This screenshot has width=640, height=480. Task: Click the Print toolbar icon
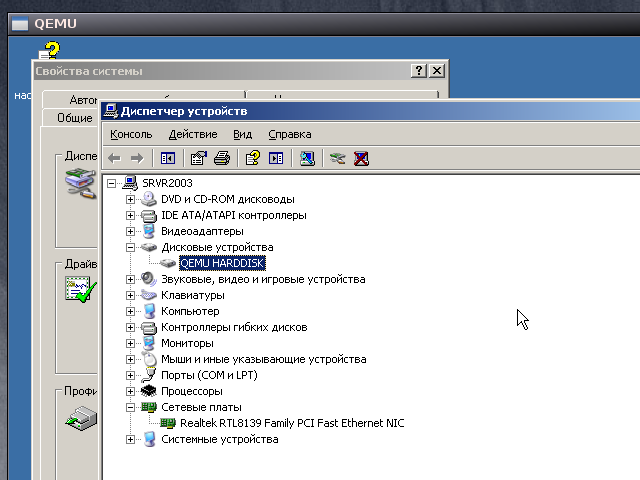tap(222, 158)
